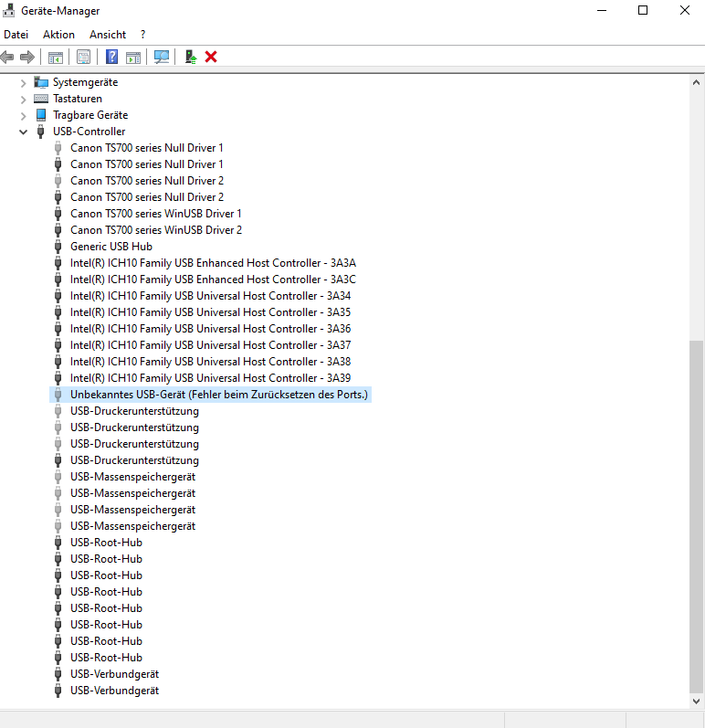Click scrollbar down arrow in device tree
This screenshot has width=705, height=728.
tap(696, 702)
